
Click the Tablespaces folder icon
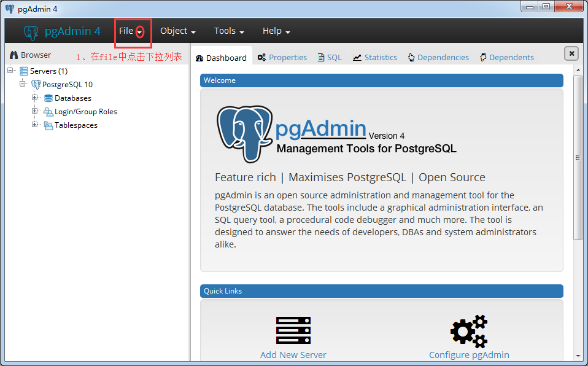[x=48, y=125]
